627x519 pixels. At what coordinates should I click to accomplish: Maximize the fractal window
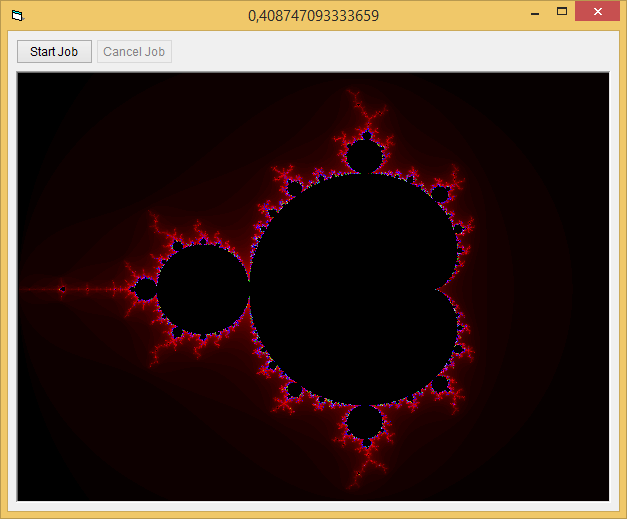click(562, 13)
